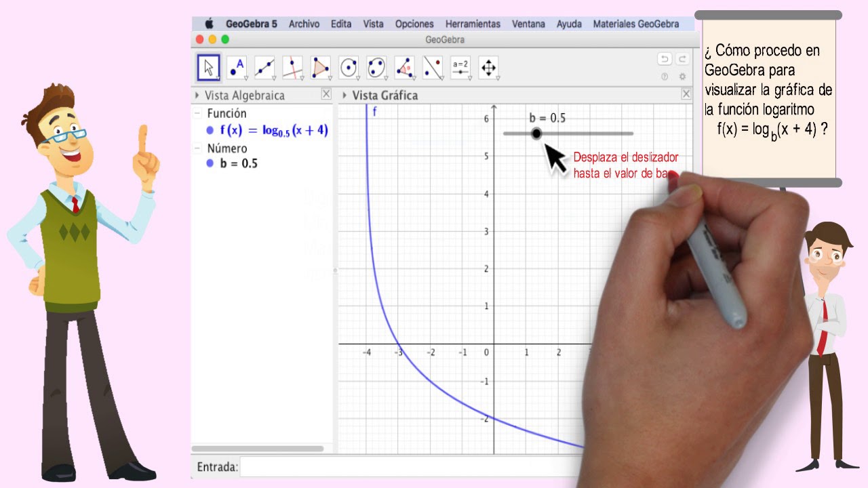Toggle visibility of function f(x)
The height and width of the screenshot is (488, 868).
[x=210, y=131]
